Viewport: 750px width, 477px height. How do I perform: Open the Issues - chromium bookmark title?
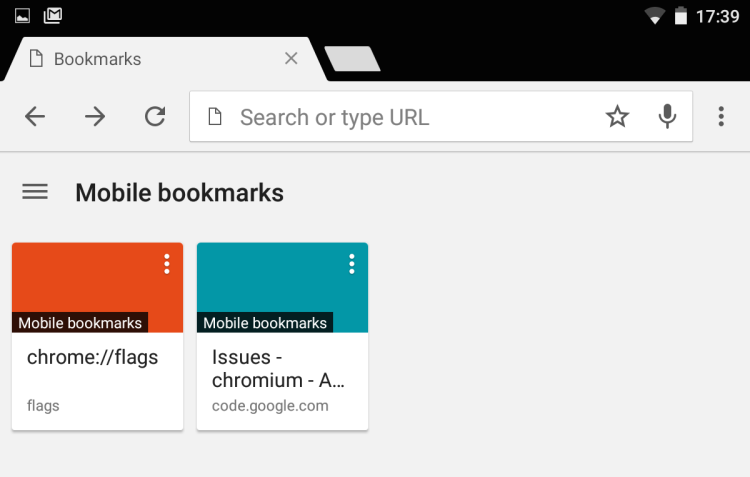tap(278, 369)
